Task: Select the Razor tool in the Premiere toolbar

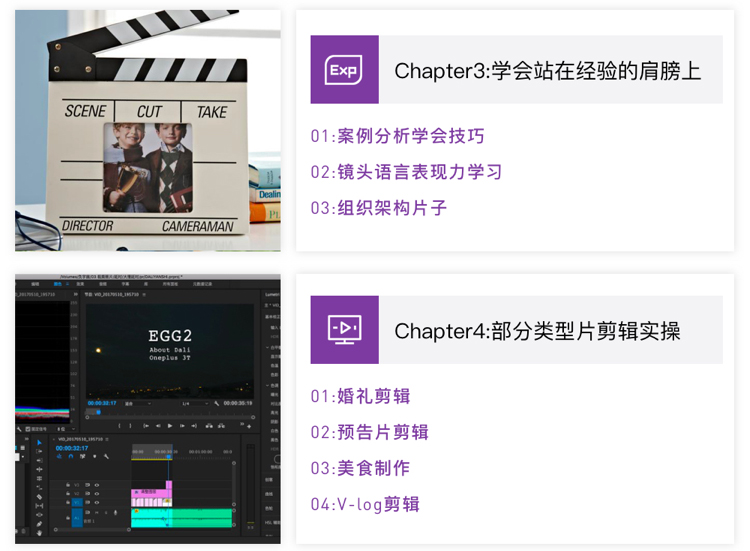Action: click(39, 496)
